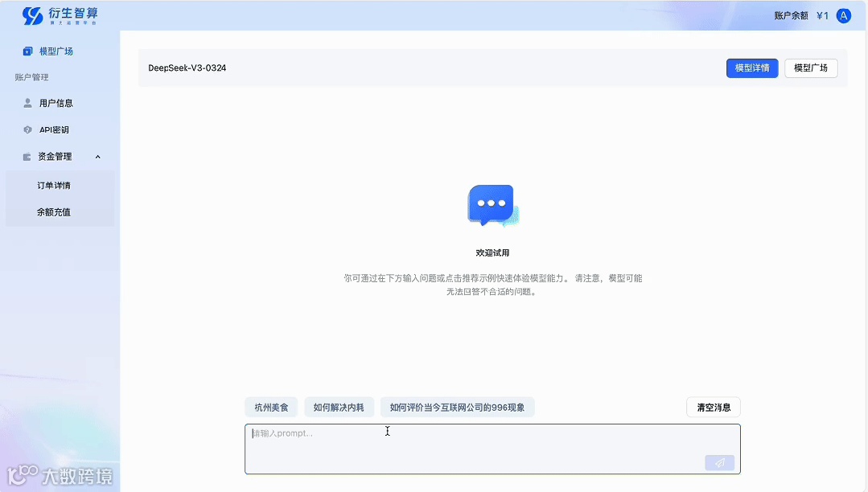Screen dimensions: 868x492
Task: Click the 清空消息 button
Action: point(714,408)
